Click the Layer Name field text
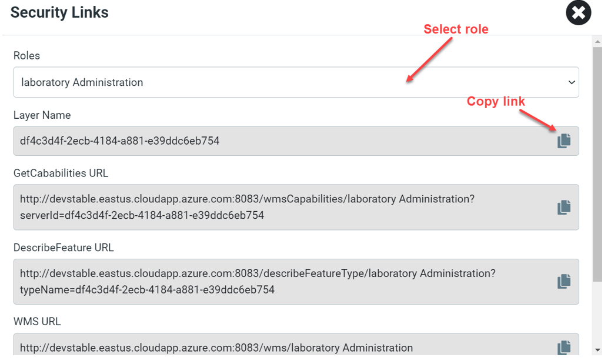Screen dimensions: 611x364 119,141
